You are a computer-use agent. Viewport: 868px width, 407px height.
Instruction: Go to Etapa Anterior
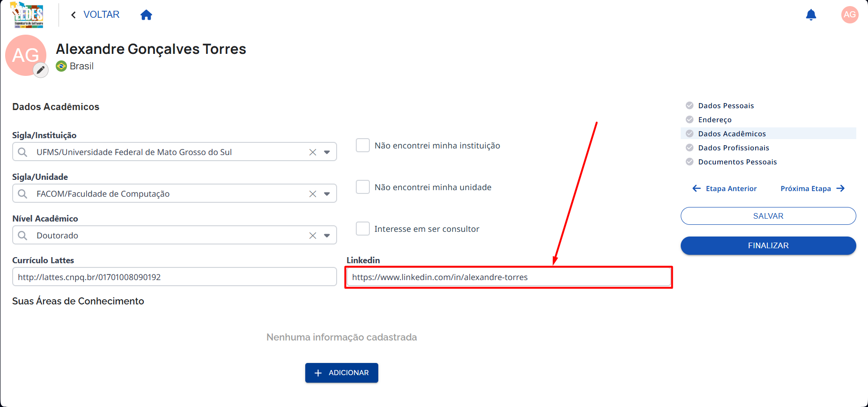pyautogui.click(x=724, y=188)
